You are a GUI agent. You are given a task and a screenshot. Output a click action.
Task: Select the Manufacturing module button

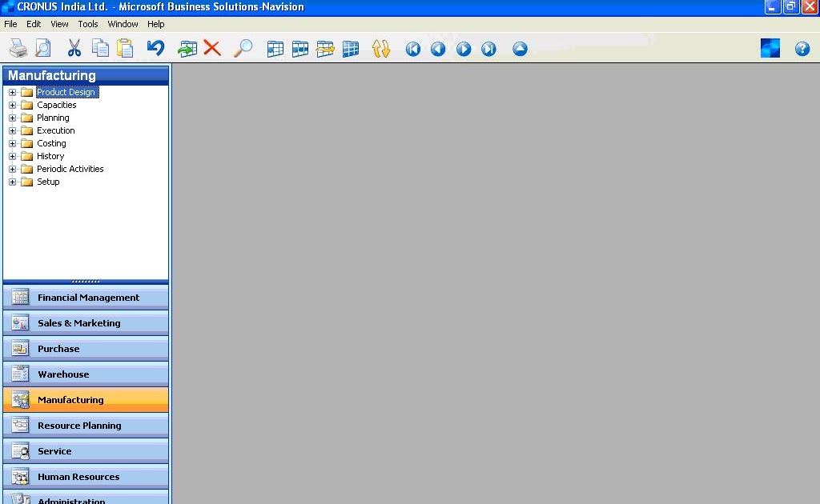(x=86, y=399)
